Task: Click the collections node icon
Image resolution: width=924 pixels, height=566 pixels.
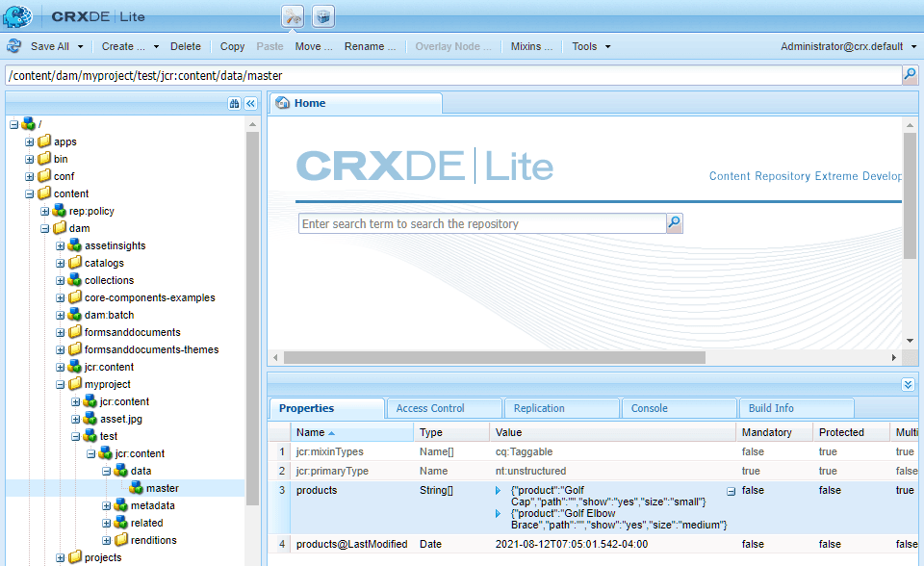Action: click(x=74, y=279)
